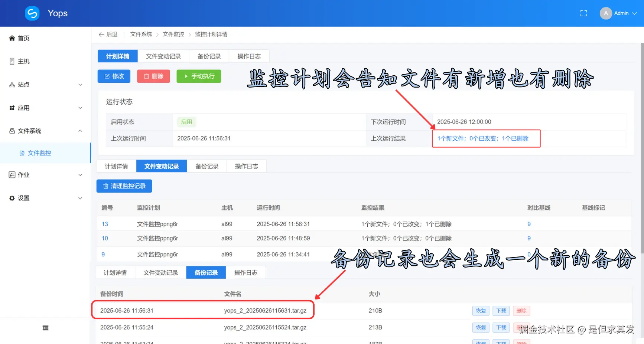This screenshot has height=344, width=644.
Task: Open 文件变动记录 tab above the 修改 button
Action: coord(163,56)
